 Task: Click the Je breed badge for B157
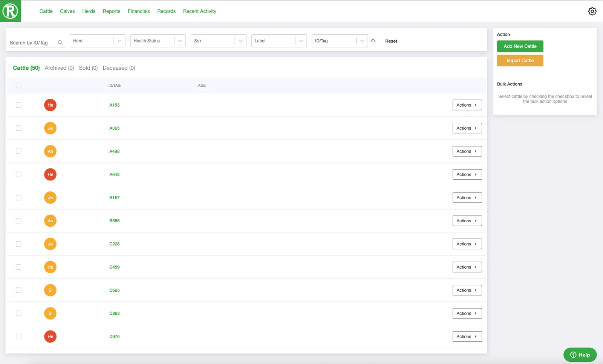pyautogui.click(x=50, y=198)
